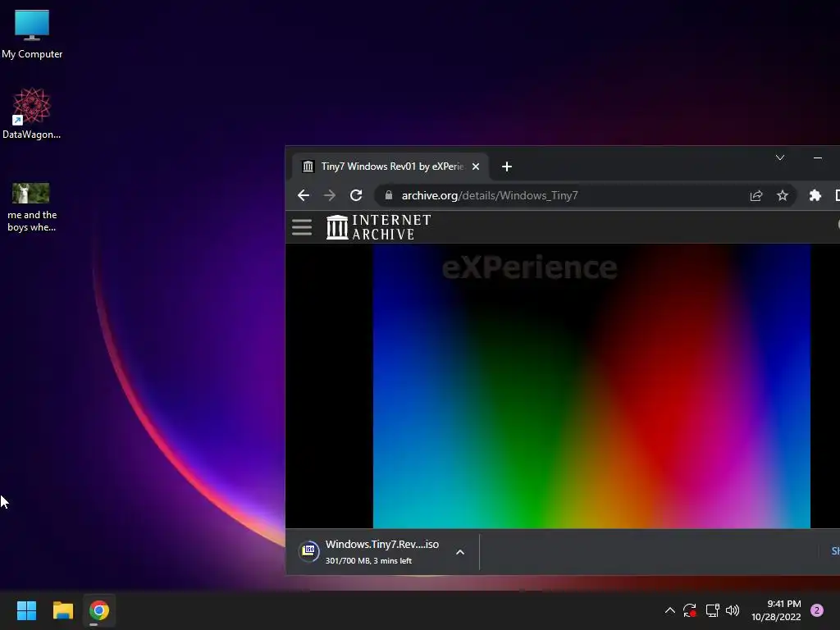Minimize the Chrome window
The image size is (840, 630).
pyautogui.click(x=818, y=157)
